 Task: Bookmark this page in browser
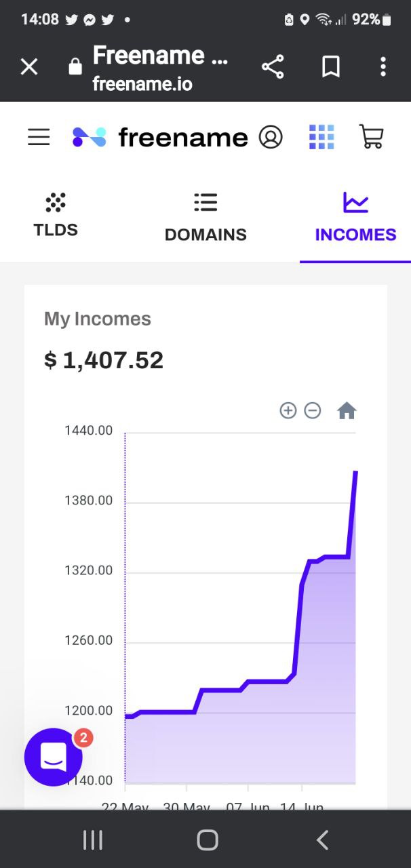click(x=331, y=66)
